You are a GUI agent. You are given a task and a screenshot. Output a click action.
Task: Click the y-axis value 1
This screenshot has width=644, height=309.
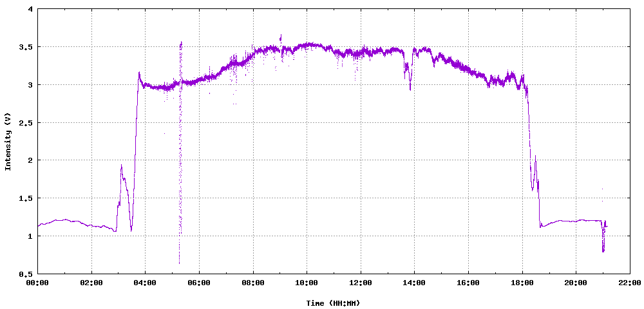point(31,236)
